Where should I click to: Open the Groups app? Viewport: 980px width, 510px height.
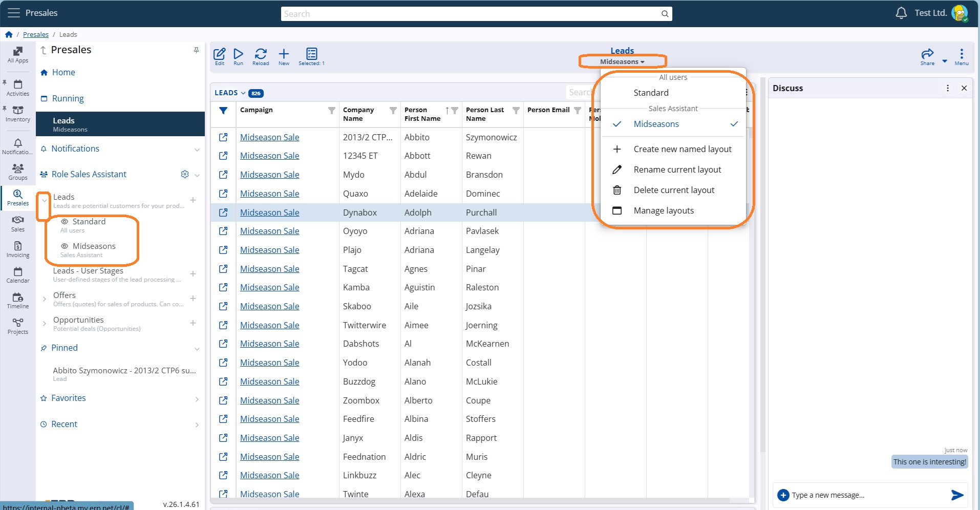[x=18, y=172]
